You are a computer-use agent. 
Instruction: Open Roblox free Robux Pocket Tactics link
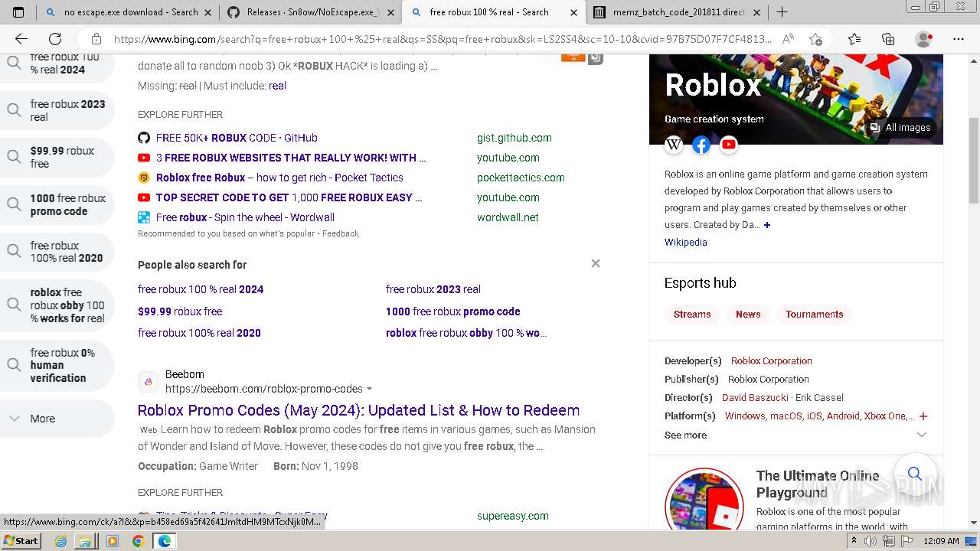(x=279, y=178)
